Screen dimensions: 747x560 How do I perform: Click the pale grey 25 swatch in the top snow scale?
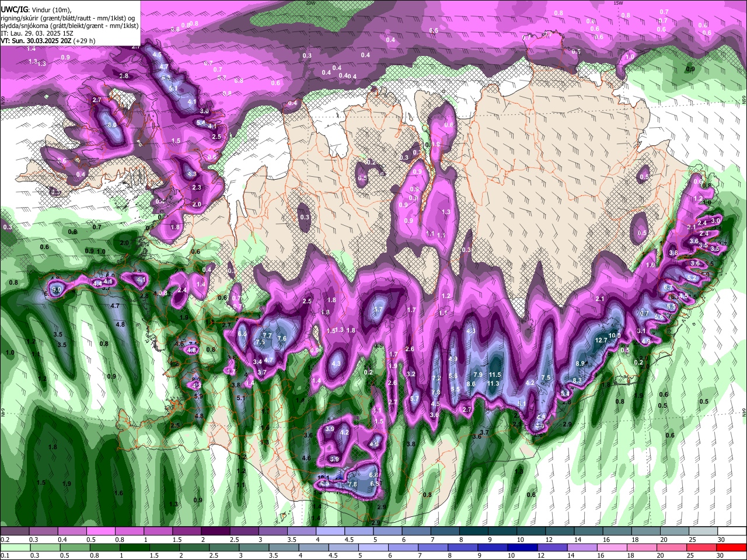coord(703,531)
